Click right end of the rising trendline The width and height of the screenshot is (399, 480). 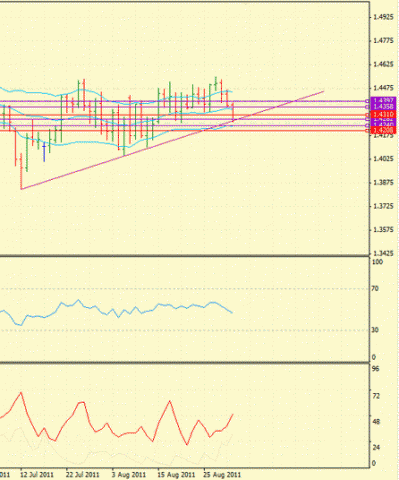click(x=323, y=91)
